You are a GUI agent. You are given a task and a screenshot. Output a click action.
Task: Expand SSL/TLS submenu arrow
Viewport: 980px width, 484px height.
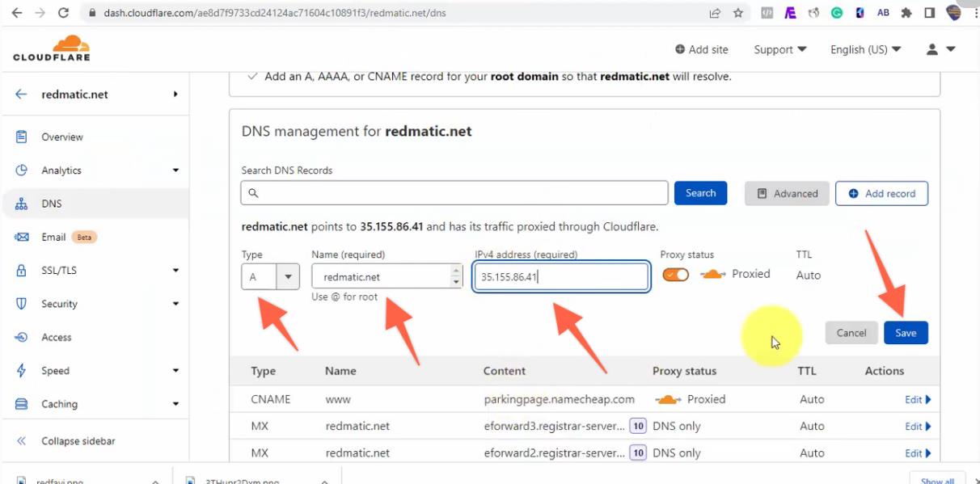(175, 271)
